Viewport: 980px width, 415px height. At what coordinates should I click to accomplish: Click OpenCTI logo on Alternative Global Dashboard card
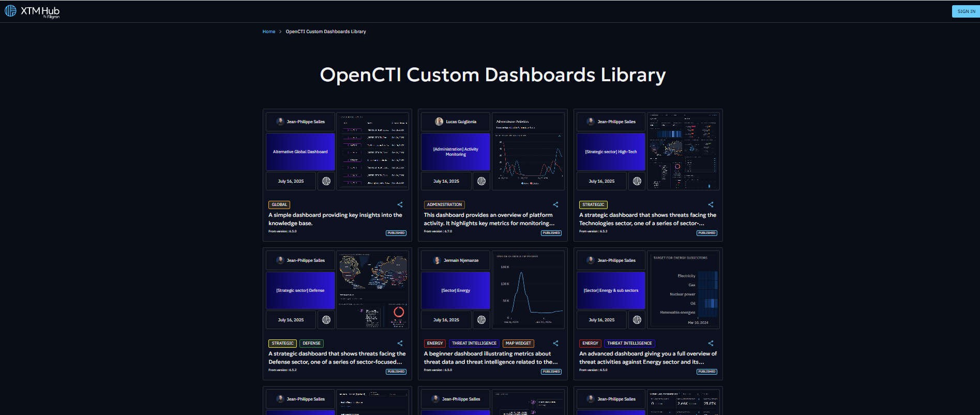pos(326,181)
